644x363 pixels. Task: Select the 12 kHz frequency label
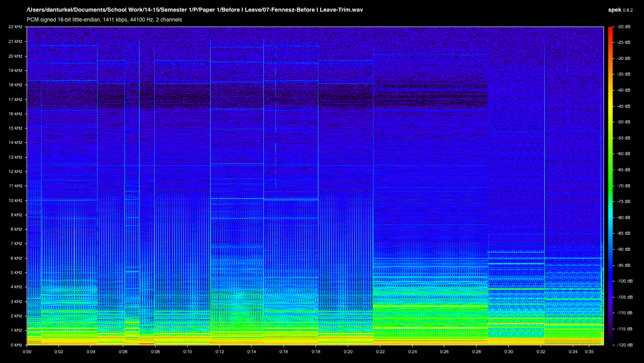15,172
